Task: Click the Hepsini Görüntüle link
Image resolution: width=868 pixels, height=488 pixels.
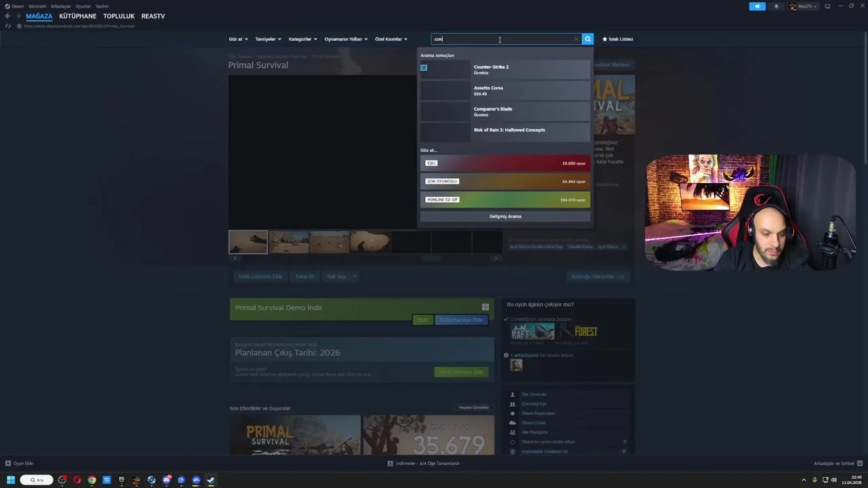Action: click(474, 407)
